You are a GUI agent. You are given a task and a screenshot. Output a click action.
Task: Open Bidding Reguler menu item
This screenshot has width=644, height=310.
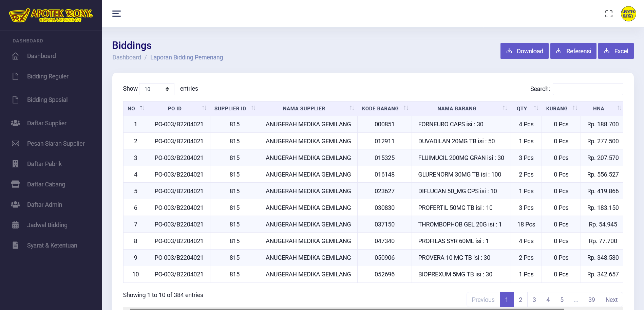coord(48,76)
